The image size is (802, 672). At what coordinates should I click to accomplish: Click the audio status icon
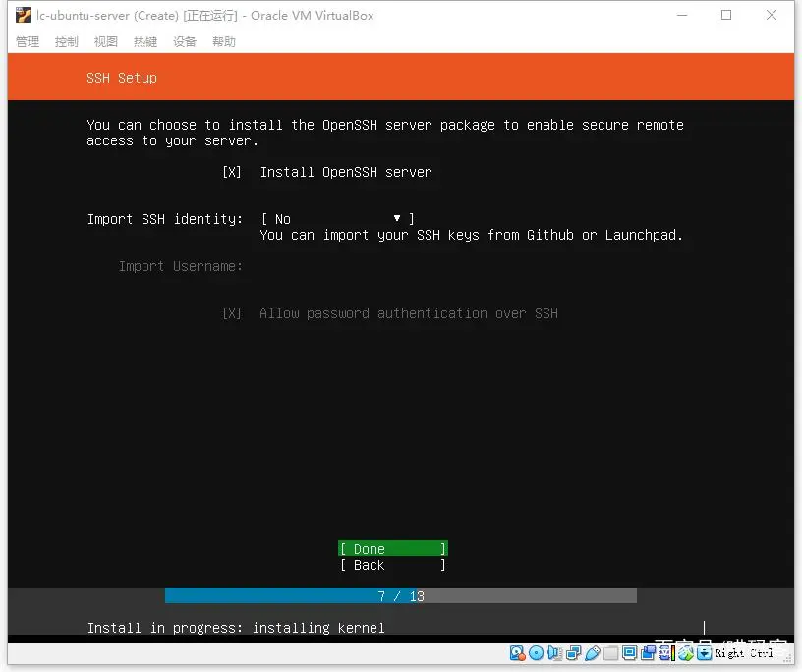555,653
